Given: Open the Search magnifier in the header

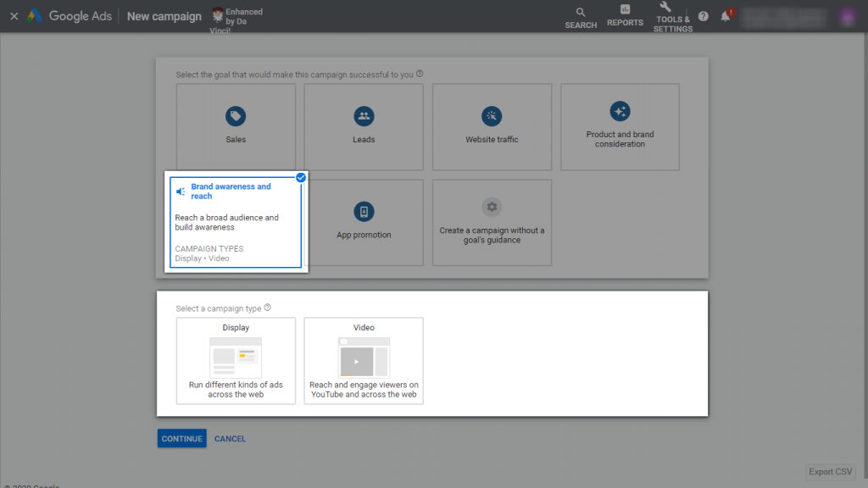Looking at the screenshot, I should coord(580,12).
